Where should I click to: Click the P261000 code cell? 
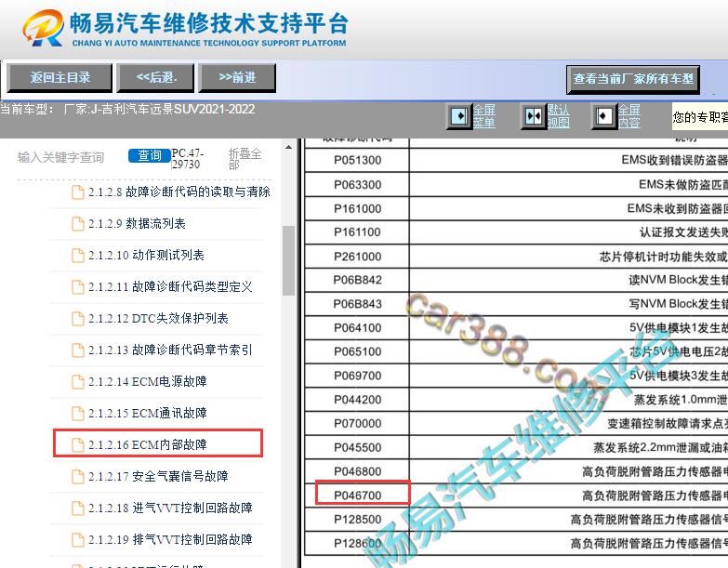(x=357, y=257)
